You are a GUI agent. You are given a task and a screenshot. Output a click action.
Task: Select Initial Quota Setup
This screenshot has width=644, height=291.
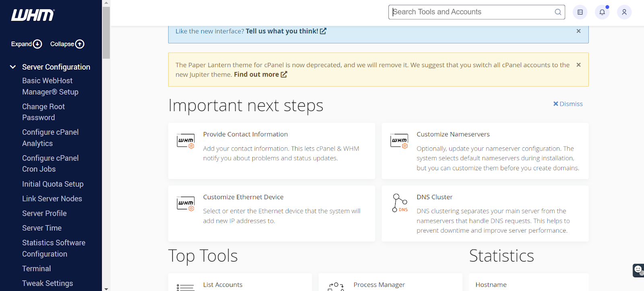click(53, 184)
